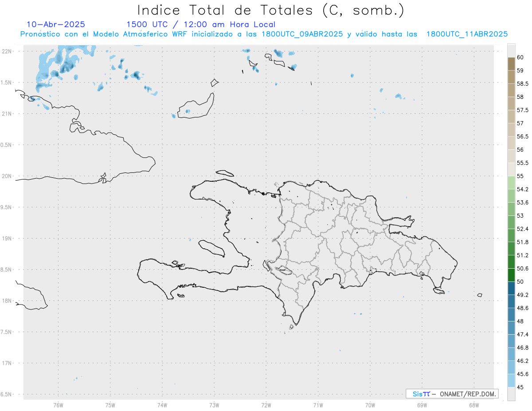532x411 pixels.
Task: Click the legend value '50.6'
Action: 523,268
